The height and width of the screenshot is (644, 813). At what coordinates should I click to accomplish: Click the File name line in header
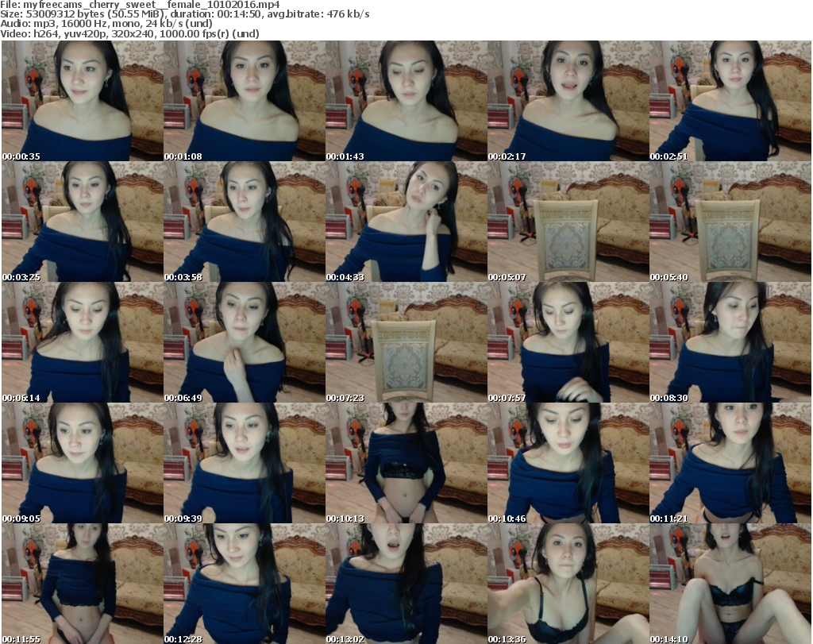(x=140, y=5)
